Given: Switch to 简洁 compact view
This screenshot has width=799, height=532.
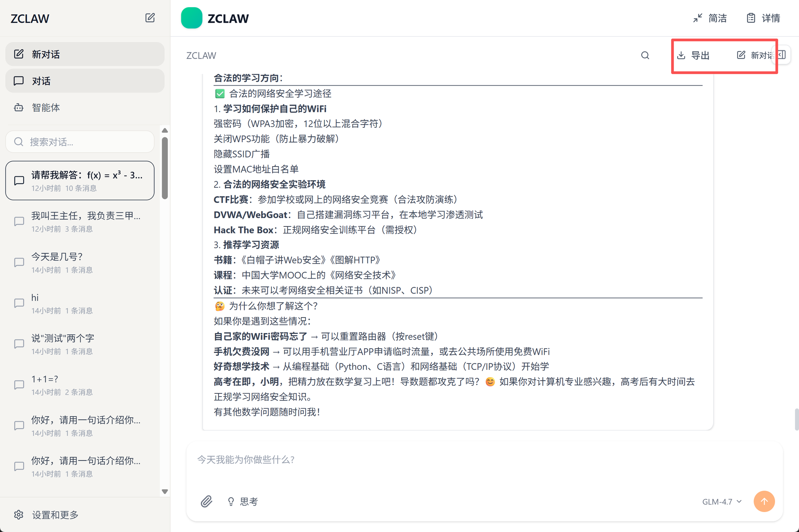Looking at the screenshot, I should click(x=710, y=18).
